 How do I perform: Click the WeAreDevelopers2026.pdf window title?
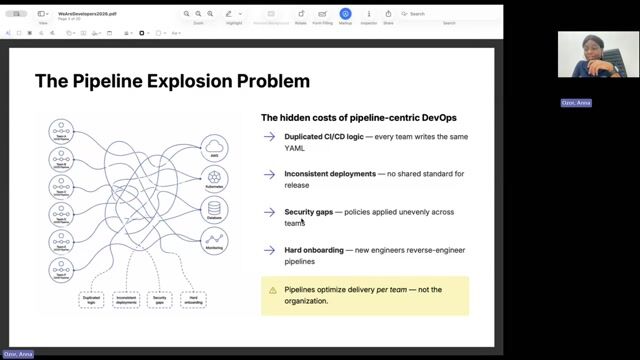pyautogui.click(x=87, y=13)
